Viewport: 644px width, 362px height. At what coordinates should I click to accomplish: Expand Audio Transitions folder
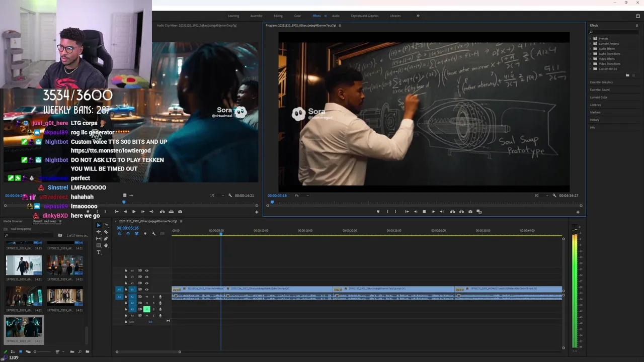[591, 53]
